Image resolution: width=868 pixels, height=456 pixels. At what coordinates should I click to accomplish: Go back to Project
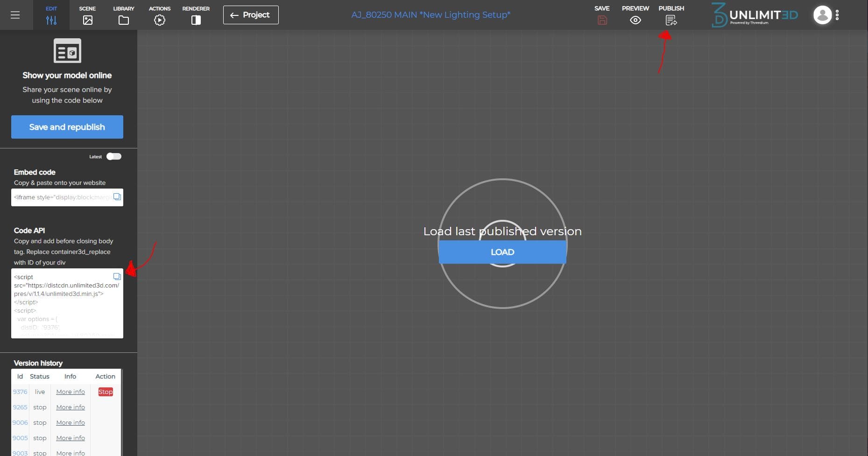tap(251, 15)
